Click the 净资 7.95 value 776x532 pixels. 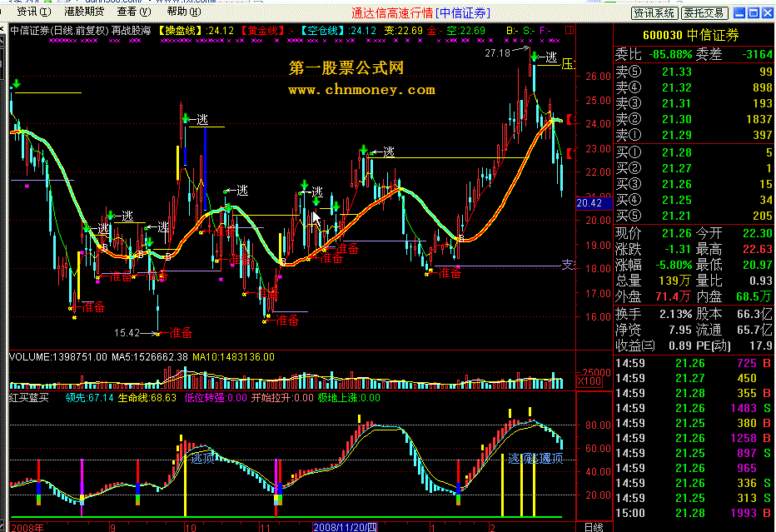pyautogui.click(x=680, y=330)
